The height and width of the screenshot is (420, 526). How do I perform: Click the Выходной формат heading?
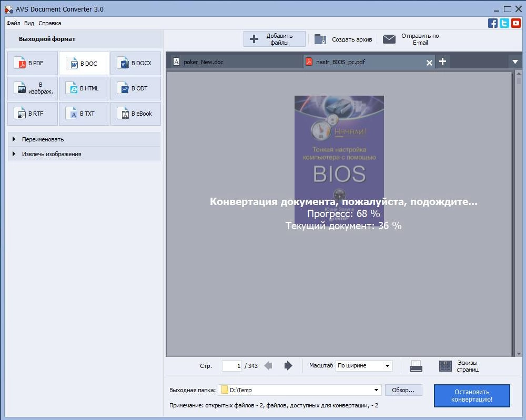pyautogui.click(x=47, y=39)
